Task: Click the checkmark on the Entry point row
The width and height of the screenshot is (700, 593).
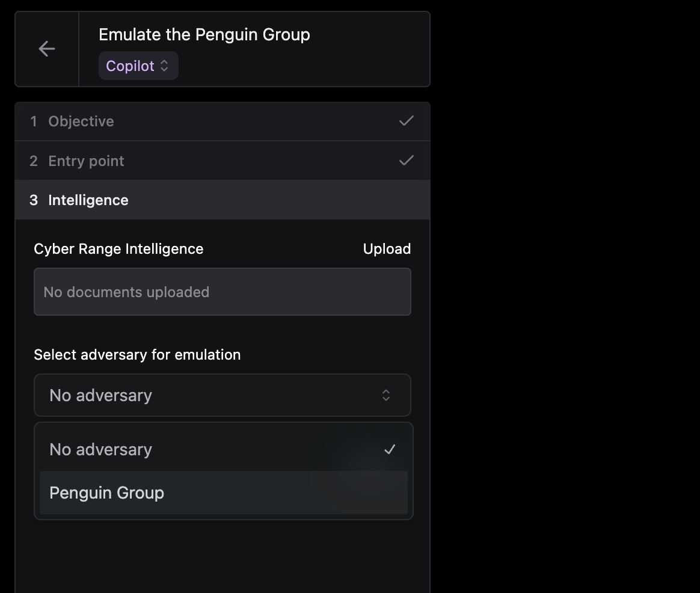Action: click(407, 161)
